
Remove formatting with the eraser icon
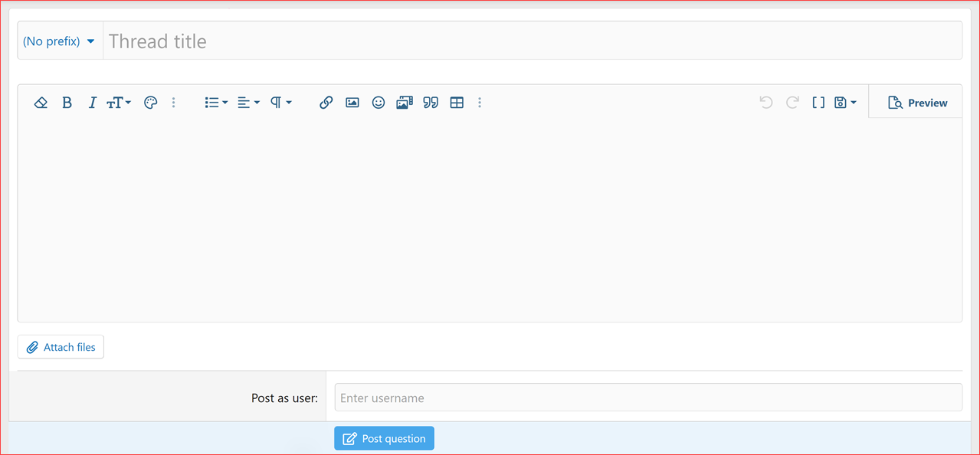coord(40,102)
